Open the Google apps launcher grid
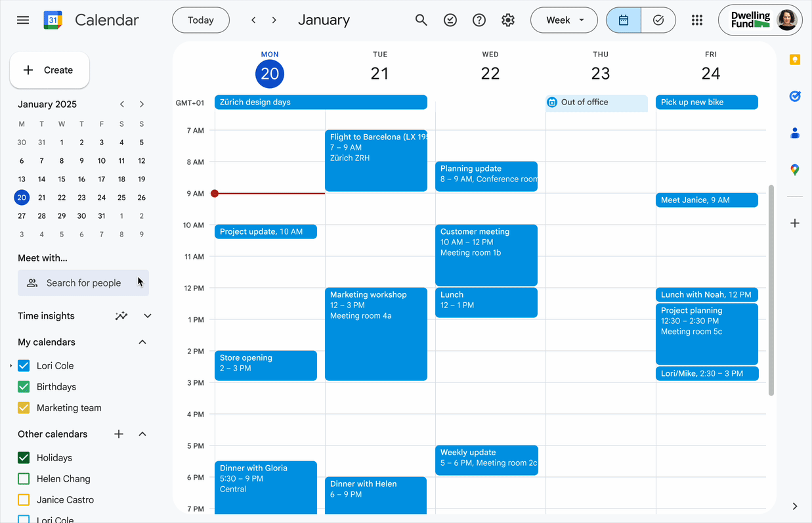Image resolution: width=812 pixels, height=523 pixels. (x=696, y=20)
